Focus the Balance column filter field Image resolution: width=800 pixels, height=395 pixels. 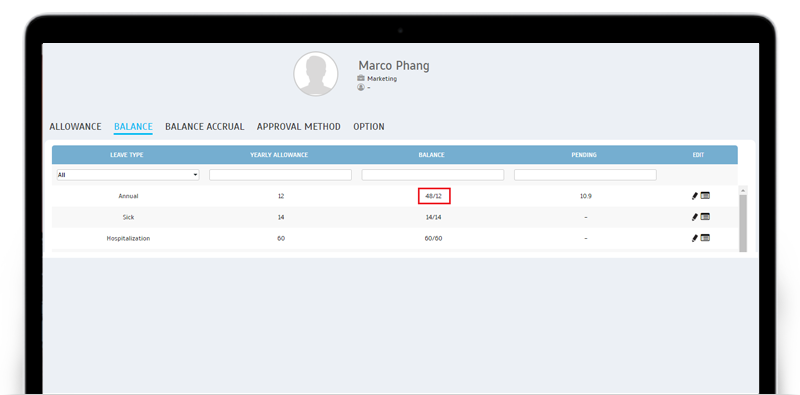coord(433,175)
